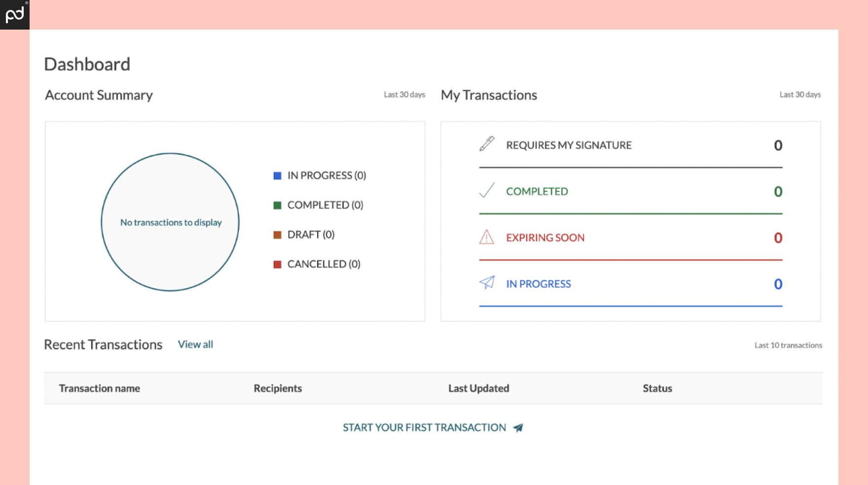Click the green Completed legend swatch

(x=277, y=205)
